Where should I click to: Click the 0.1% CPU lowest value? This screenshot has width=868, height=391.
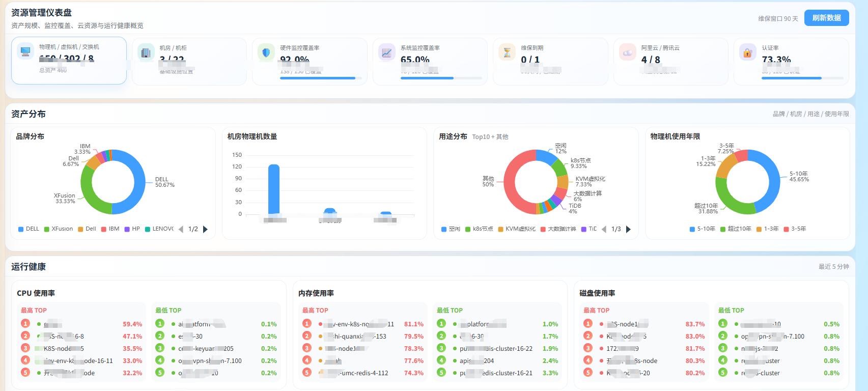269,324
